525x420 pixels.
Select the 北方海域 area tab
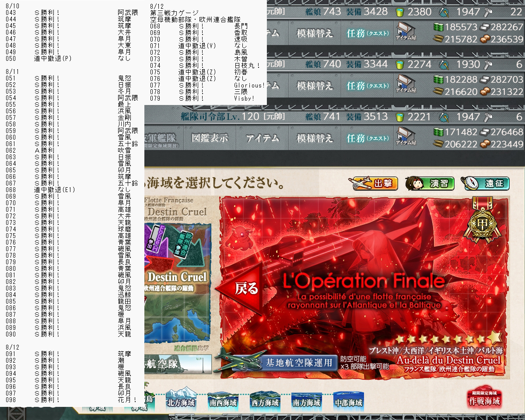181,400
